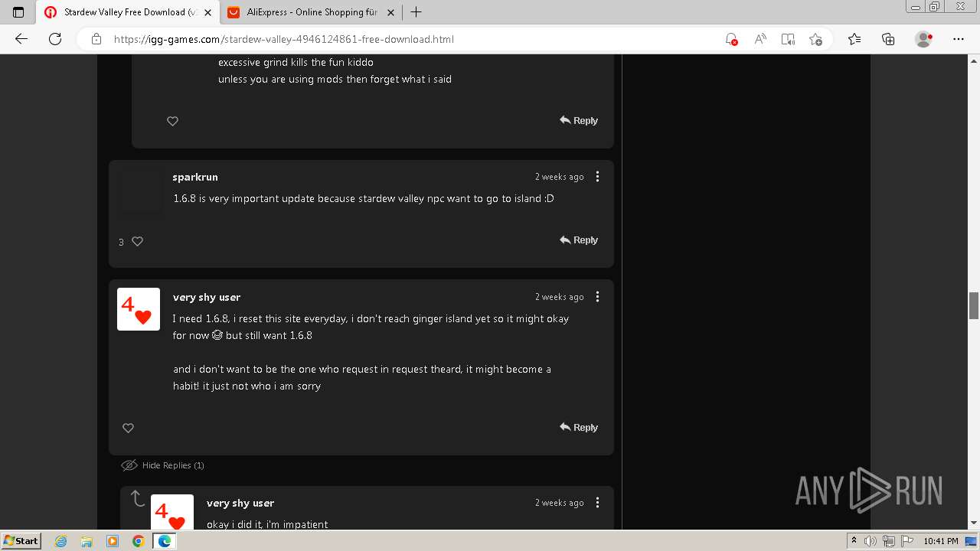Screen dimensions: 980x551
Task: Click sparkrun's comment text about island
Action: pos(364,198)
